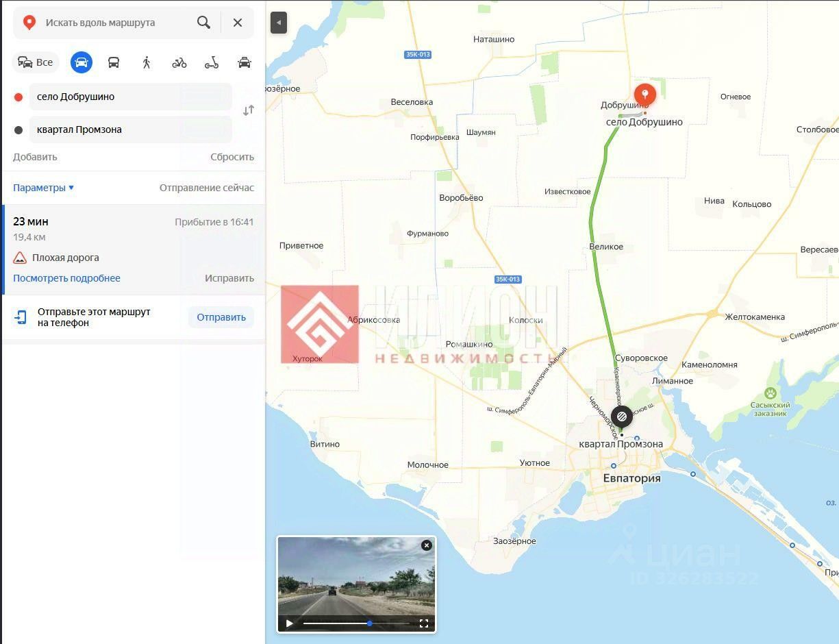Image resolution: width=839 pixels, height=644 pixels.
Task: Click 'Сбросить' to reset route
Action: tap(232, 157)
